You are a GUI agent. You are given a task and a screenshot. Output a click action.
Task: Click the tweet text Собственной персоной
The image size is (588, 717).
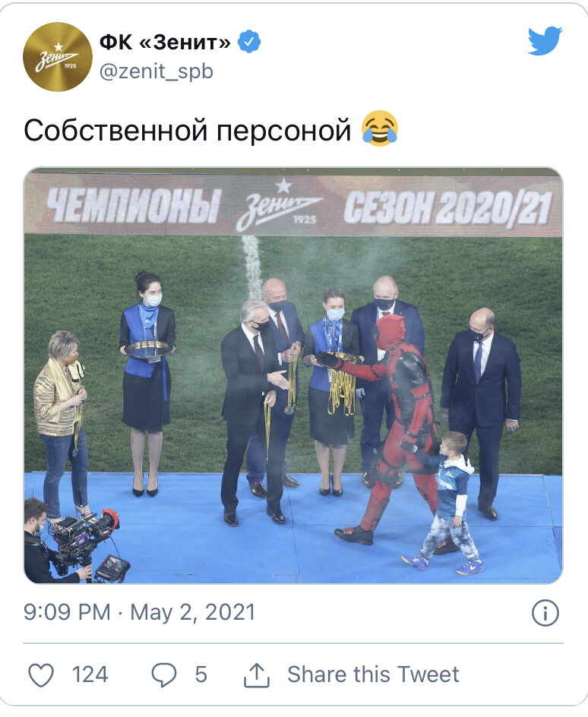188,131
